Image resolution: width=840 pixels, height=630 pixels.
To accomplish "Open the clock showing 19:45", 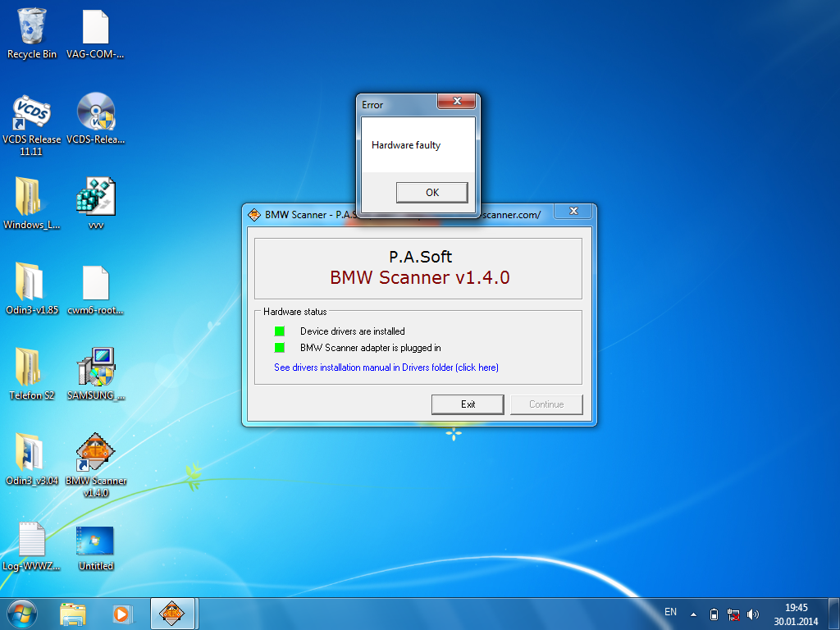I will coord(796,614).
